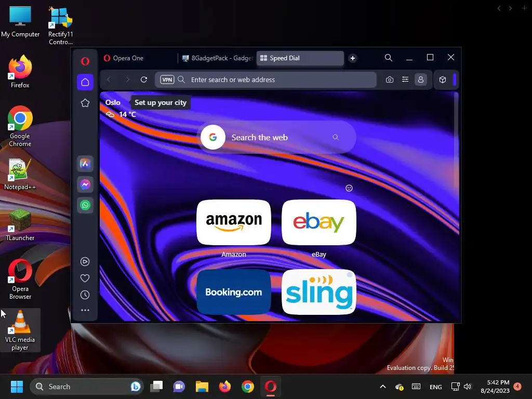Click the smiley feedback icon

pyautogui.click(x=349, y=188)
